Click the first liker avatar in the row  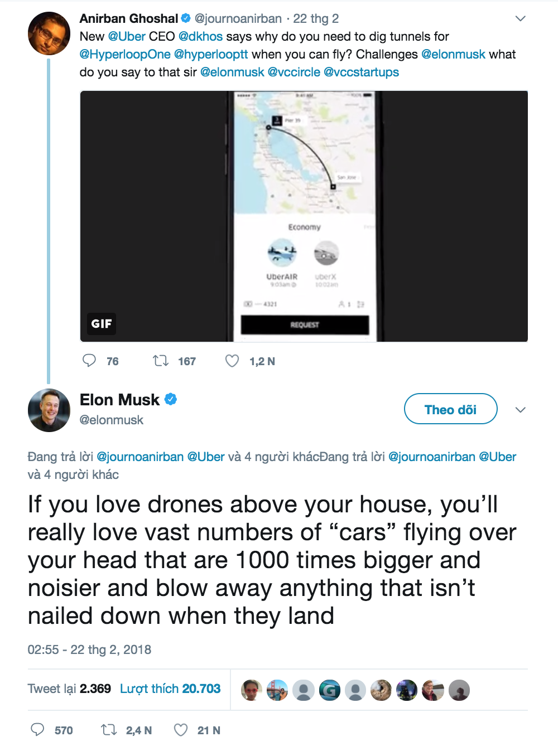click(252, 690)
